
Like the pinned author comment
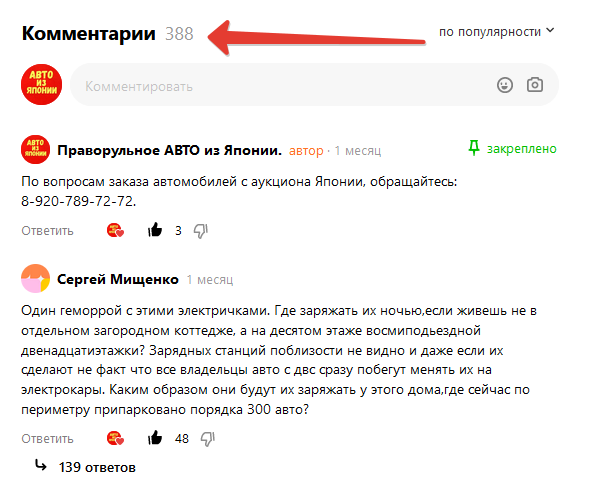click(x=155, y=230)
